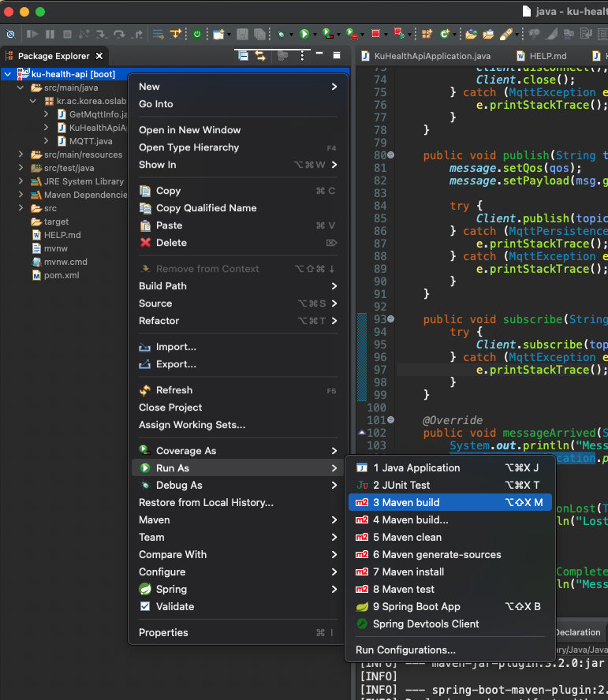
Task: Choose '3 Maven build' from Run As submenu
Action: tap(449, 502)
